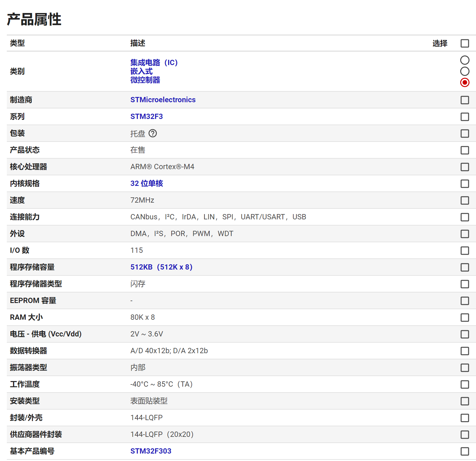Click the 2V ~ 3.6V voltage value
Viewport: 476px width, 461px height.
147,334
